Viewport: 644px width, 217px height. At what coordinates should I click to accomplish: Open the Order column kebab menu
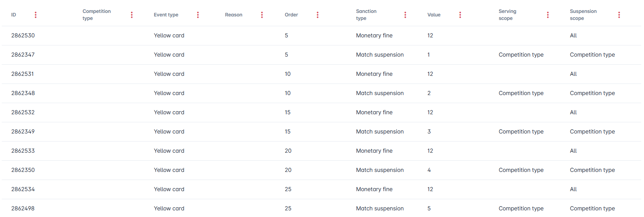(317, 15)
